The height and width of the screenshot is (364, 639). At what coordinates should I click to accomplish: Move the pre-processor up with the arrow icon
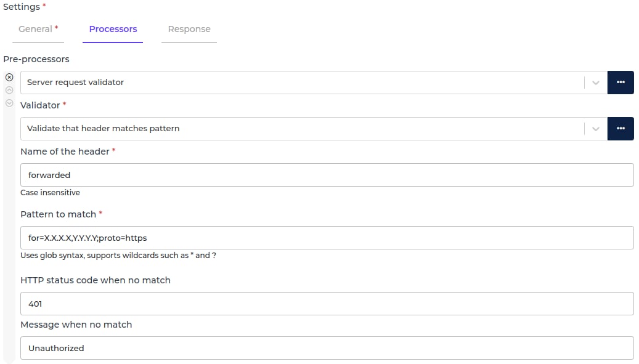coord(9,90)
